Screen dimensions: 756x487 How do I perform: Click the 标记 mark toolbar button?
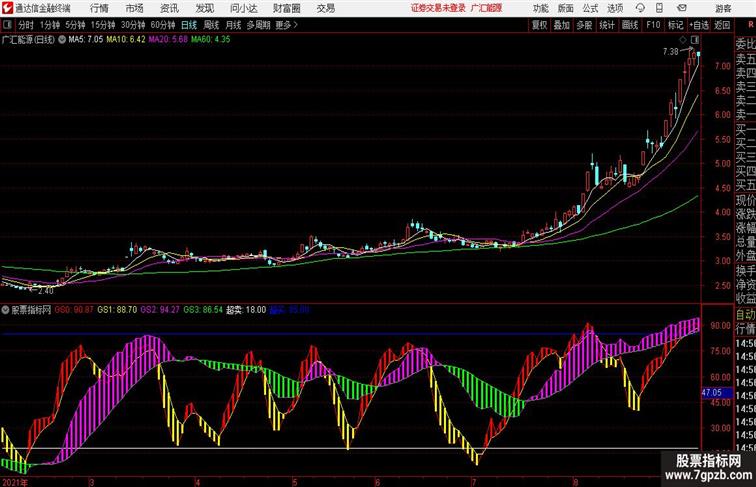(676, 25)
